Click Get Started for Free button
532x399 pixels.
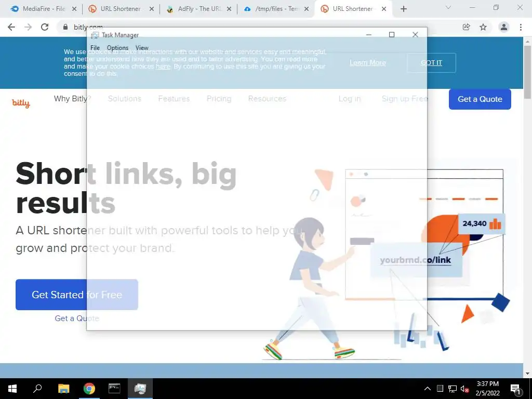[77, 295]
